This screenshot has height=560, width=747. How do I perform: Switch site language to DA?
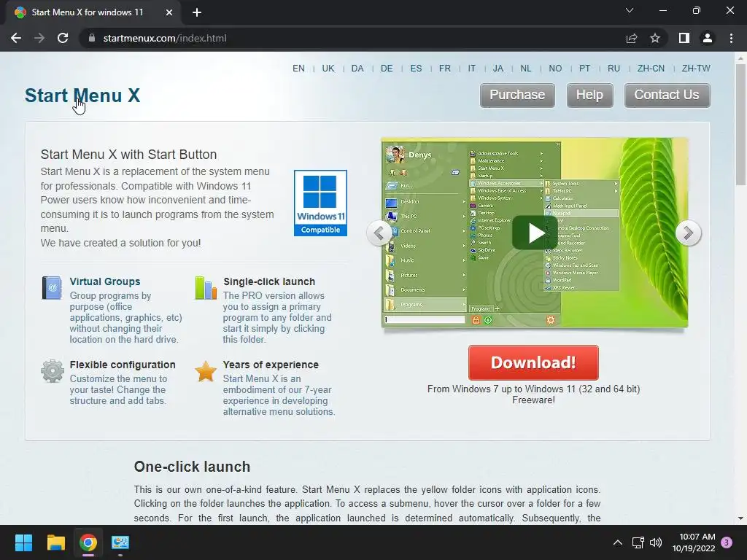pyautogui.click(x=357, y=68)
